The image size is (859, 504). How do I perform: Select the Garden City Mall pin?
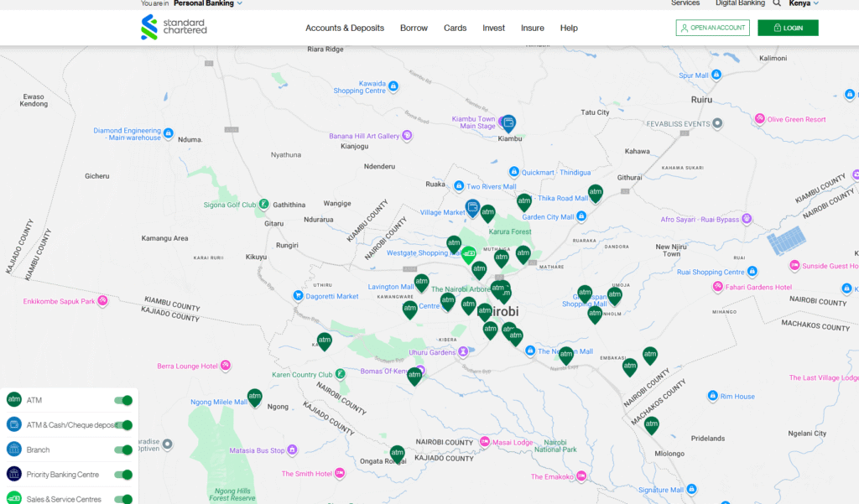click(582, 216)
